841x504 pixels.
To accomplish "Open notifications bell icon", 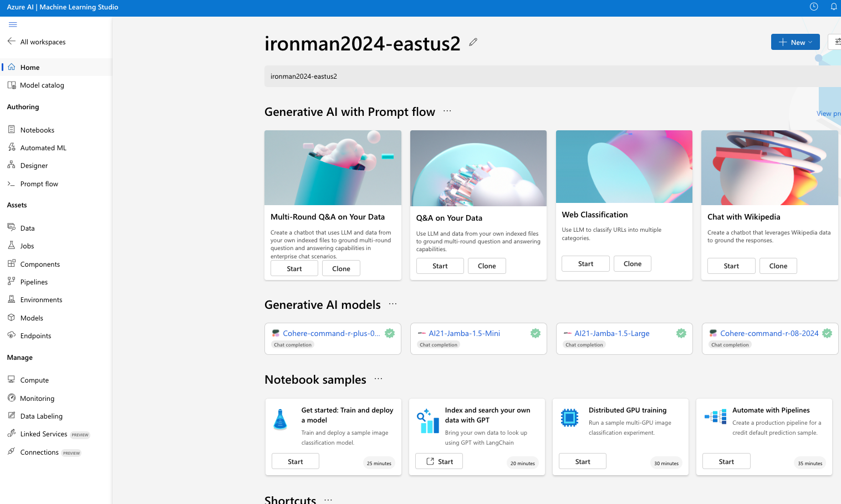I will (834, 7).
